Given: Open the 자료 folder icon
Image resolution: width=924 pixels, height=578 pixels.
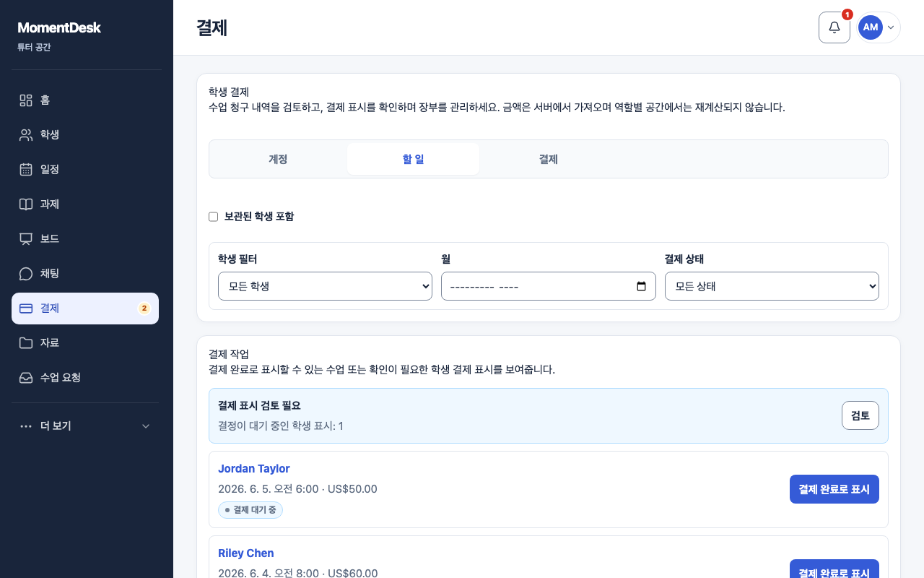Looking at the screenshot, I should (x=26, y=343).
